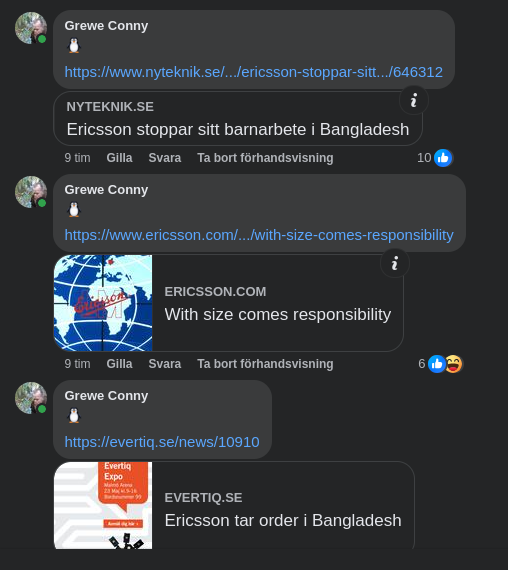This screenshot has height=570, width=508.
Task: Remove preview on the Ericsson.com comment
Action: (x=265, y=364)
